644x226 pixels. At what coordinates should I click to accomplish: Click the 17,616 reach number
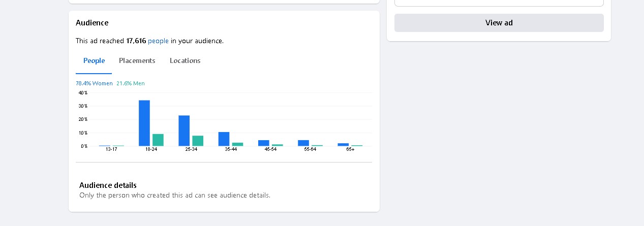click(136, 41)
